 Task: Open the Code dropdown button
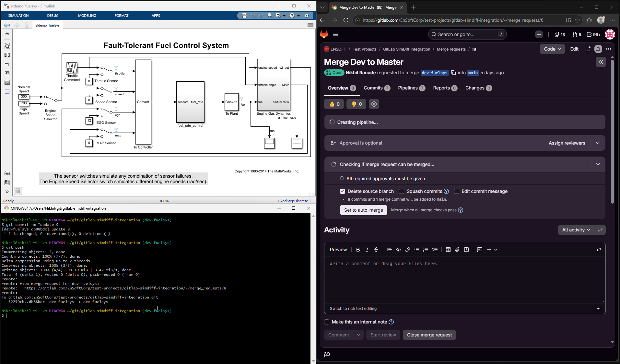[x=552, y=49]
